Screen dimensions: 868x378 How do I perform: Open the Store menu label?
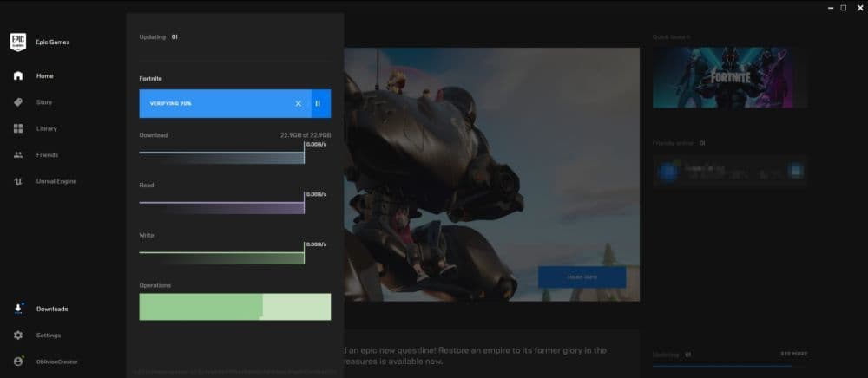(44, 102)
